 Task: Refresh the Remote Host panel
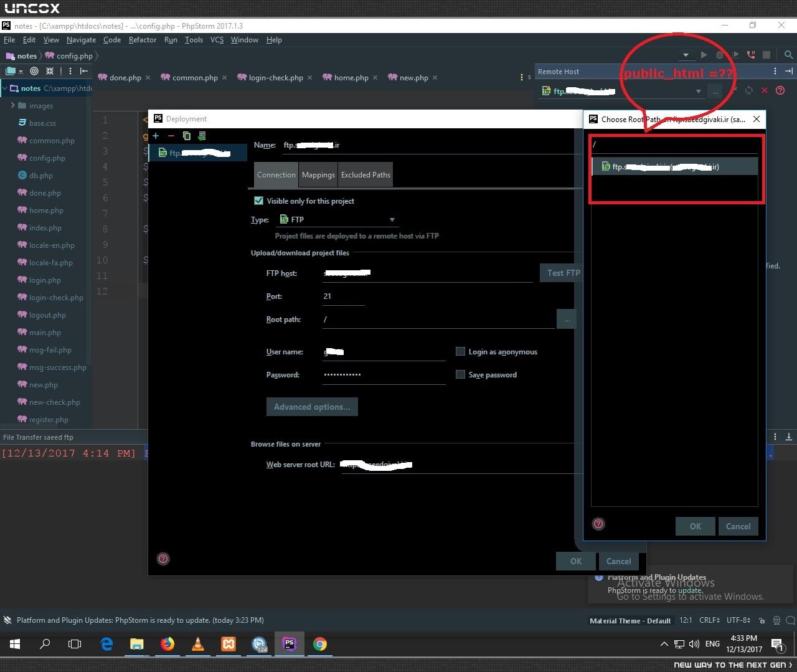(x=749, y=90)
